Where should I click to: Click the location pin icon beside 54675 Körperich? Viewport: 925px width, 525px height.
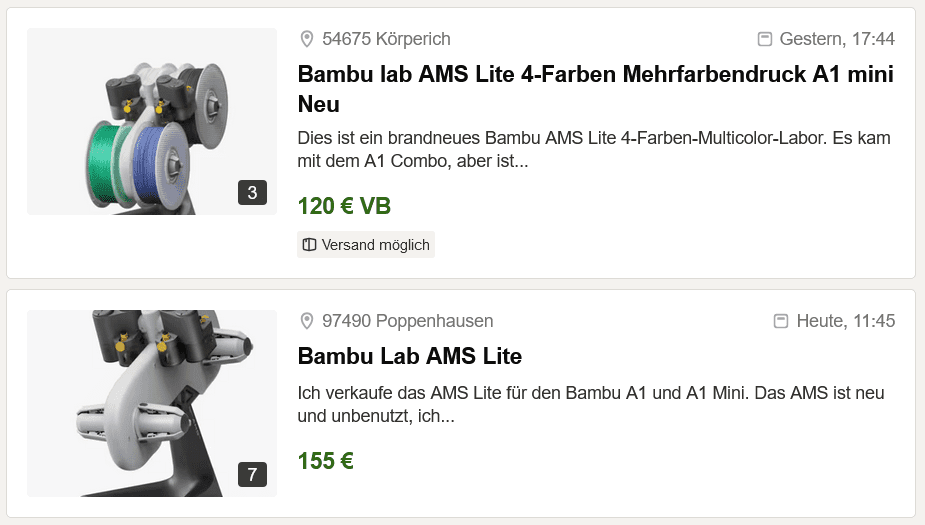tap(307, 39)
